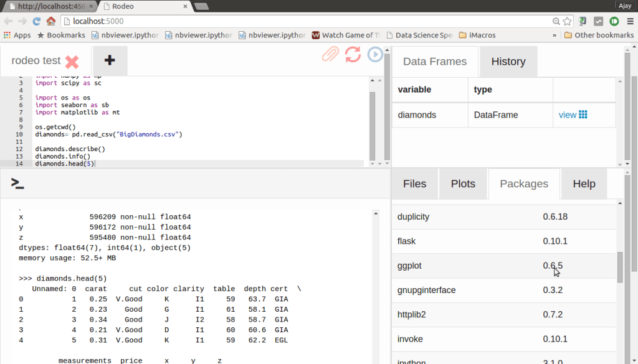Click the Ajay profile button
This screenshot has height=364, width=638.
pyautogui.click(x=624, y=5)
